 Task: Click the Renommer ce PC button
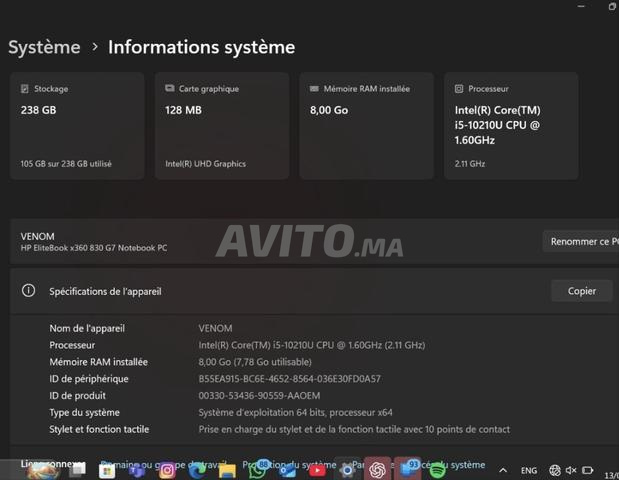tap(581, 241)
